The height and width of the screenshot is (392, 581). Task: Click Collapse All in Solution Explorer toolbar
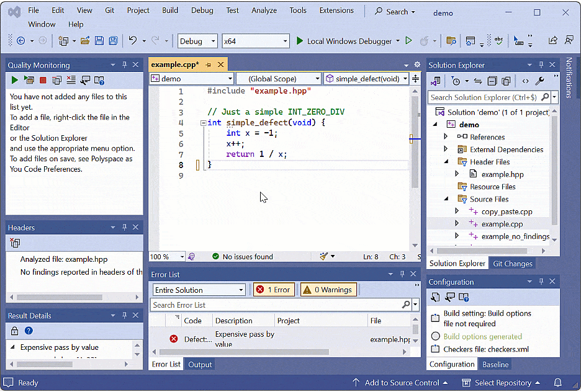(x=492, y=81)
